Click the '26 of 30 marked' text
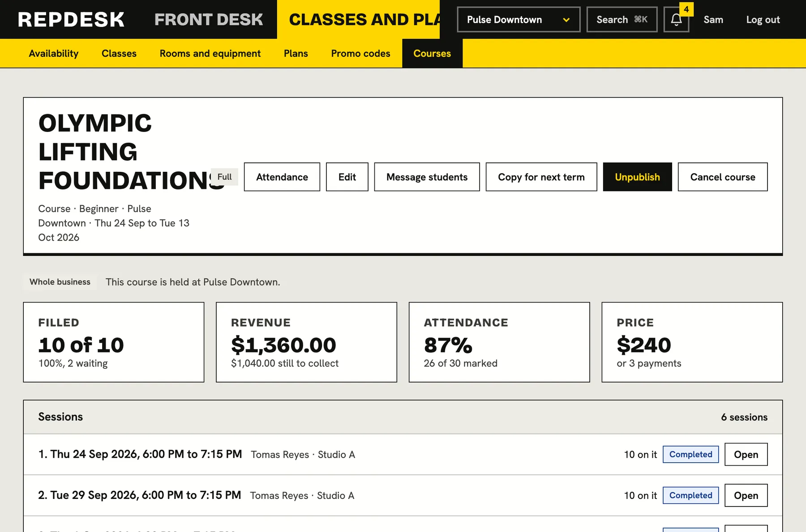This screenshot has height=532, width=806. tap(461, 363)
